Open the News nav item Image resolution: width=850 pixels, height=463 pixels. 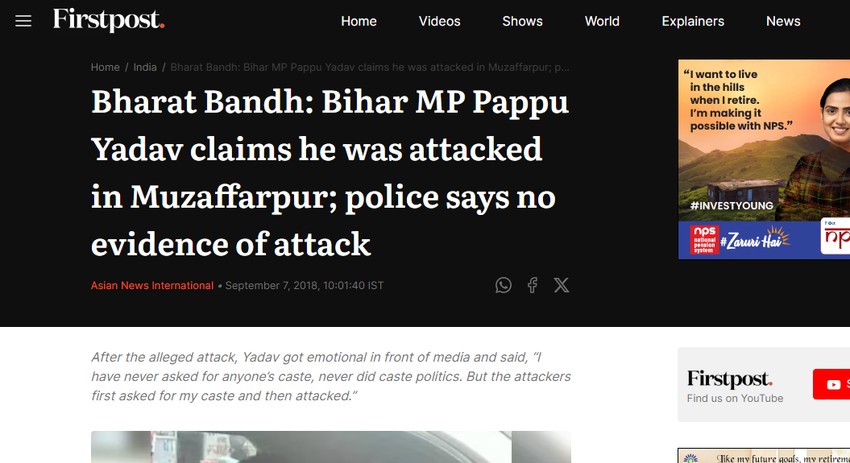click(x=783, y=21)
